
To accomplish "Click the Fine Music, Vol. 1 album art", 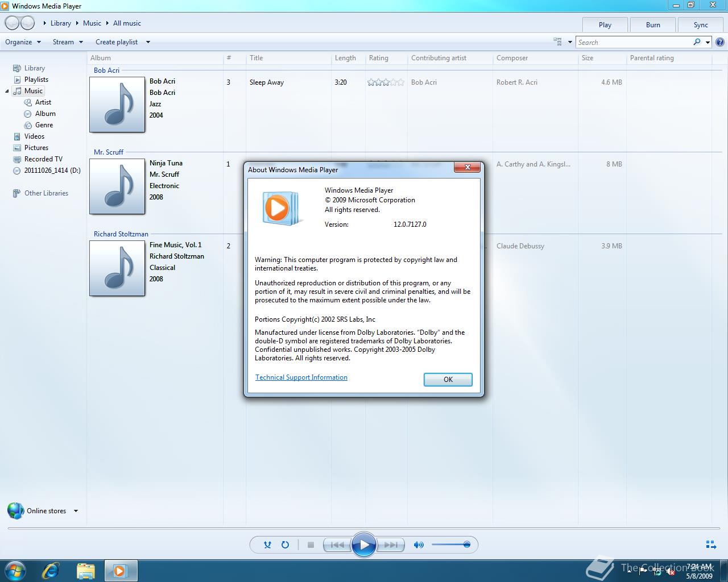I will [117, 268].
